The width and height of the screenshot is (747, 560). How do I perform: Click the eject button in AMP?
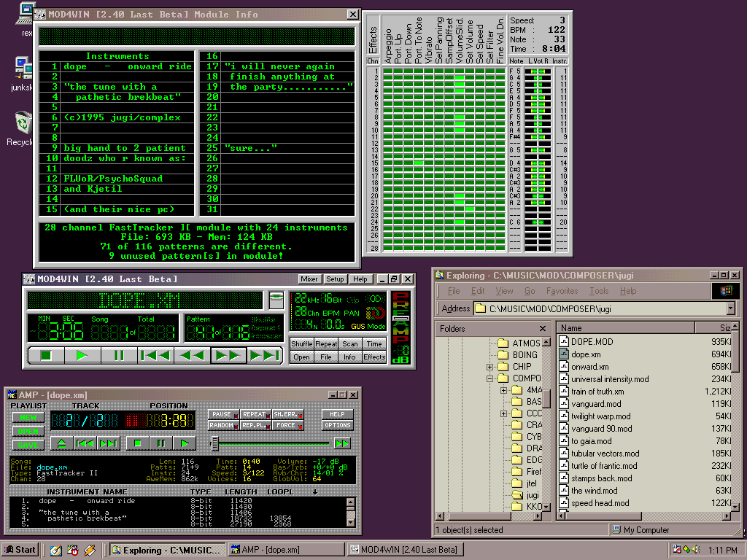click(62, 443)
